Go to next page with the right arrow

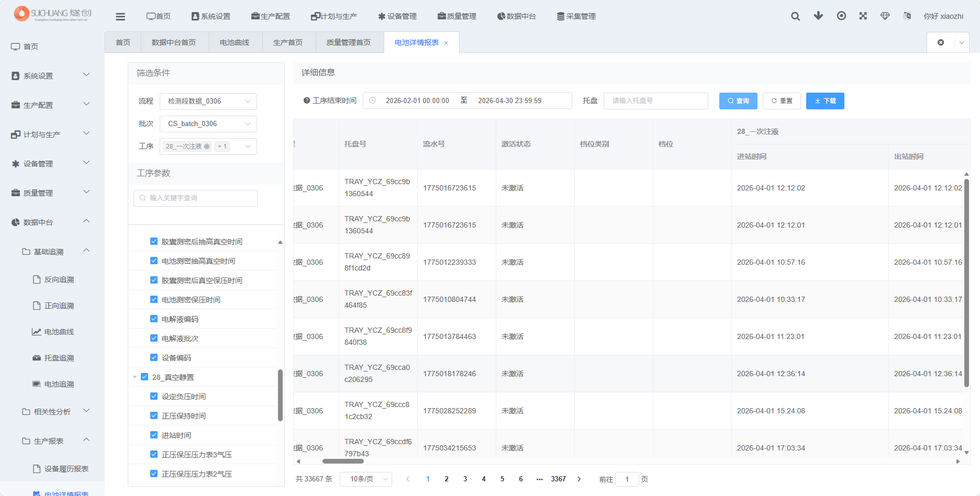point(579,479)
